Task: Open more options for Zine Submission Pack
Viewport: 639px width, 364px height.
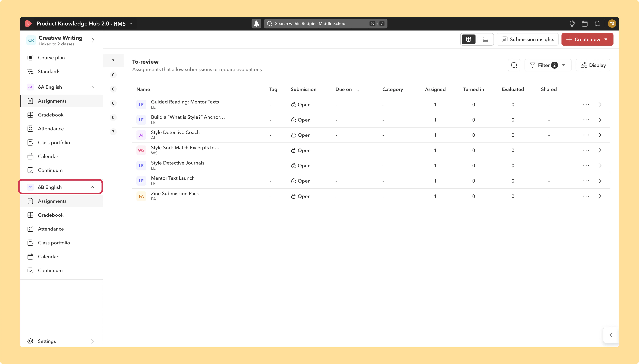Action: pos(586,196)
